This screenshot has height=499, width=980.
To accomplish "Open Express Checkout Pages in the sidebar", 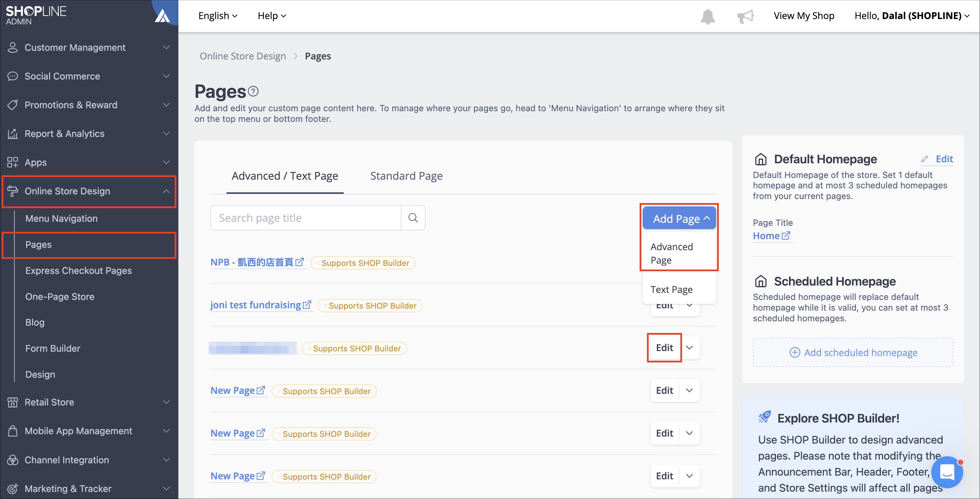I will 78,271.
